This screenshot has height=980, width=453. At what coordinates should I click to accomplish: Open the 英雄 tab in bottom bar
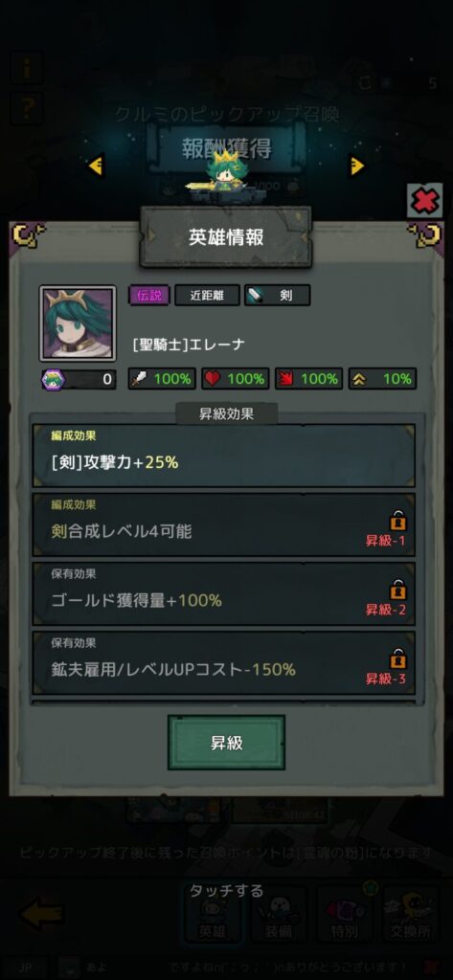coord(215,912)
